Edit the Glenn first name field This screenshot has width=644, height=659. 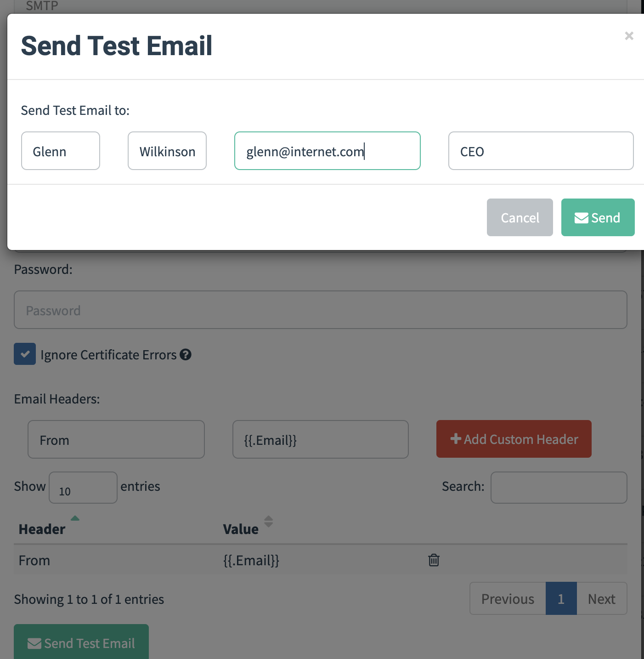[60, 151]
